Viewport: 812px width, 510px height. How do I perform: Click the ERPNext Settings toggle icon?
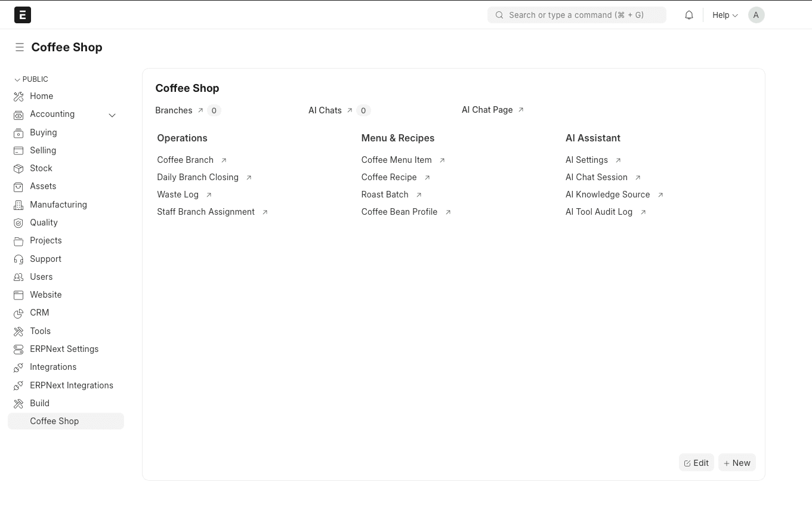pyautogui.click(x=18, y=349)
